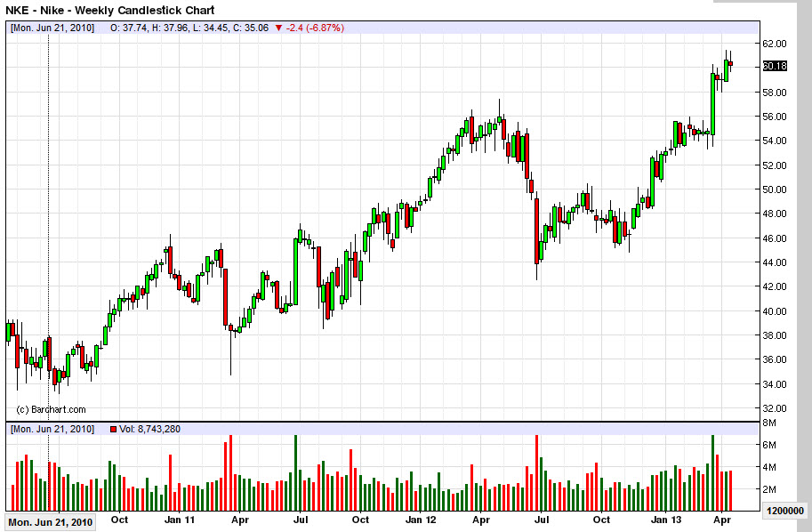The width and height of the screenshot is (812, 532).
Task: Click the 44.00 price axis label
Action: (775, 262)
